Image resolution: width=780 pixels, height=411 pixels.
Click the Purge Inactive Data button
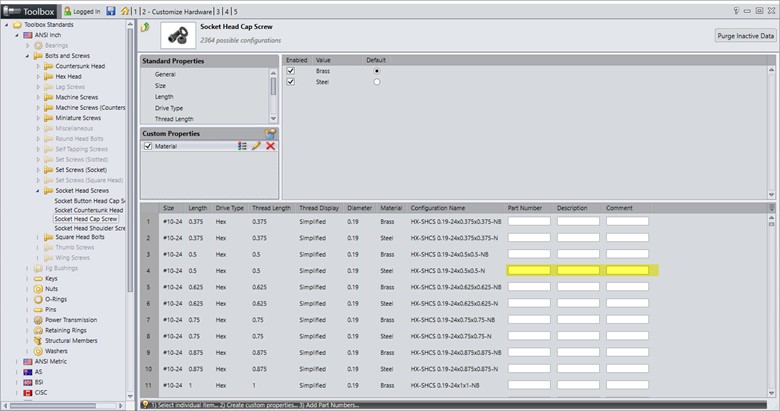tap(745, 35)
